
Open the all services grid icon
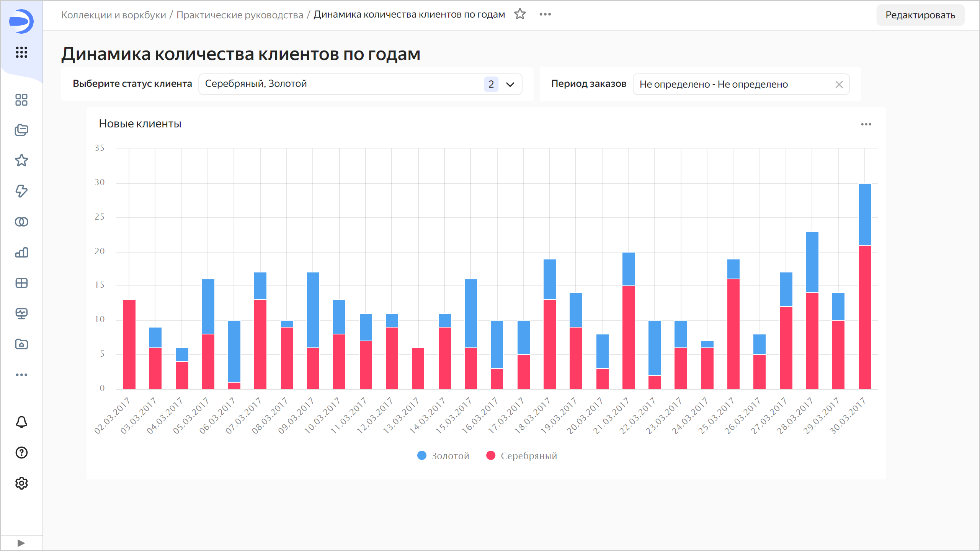point(21,52)
